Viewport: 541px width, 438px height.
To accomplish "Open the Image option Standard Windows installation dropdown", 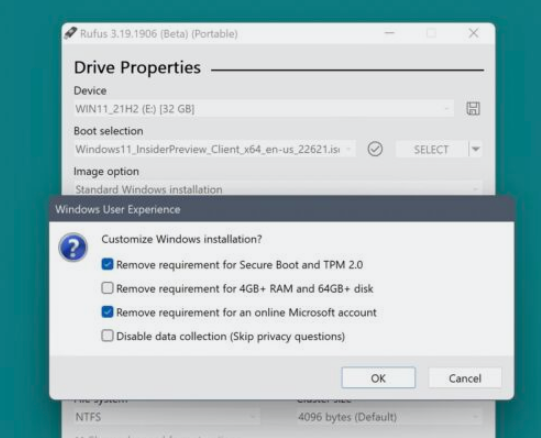I will 278,189.
